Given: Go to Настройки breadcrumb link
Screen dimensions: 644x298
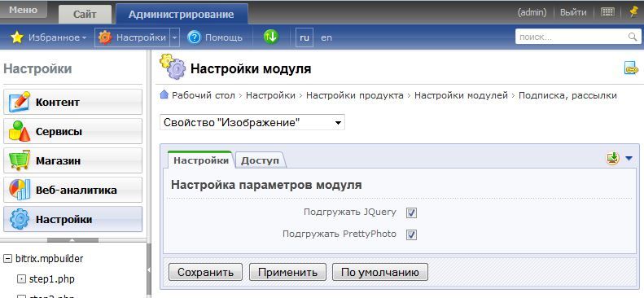Looking at the screenshot, I should 270,95.
